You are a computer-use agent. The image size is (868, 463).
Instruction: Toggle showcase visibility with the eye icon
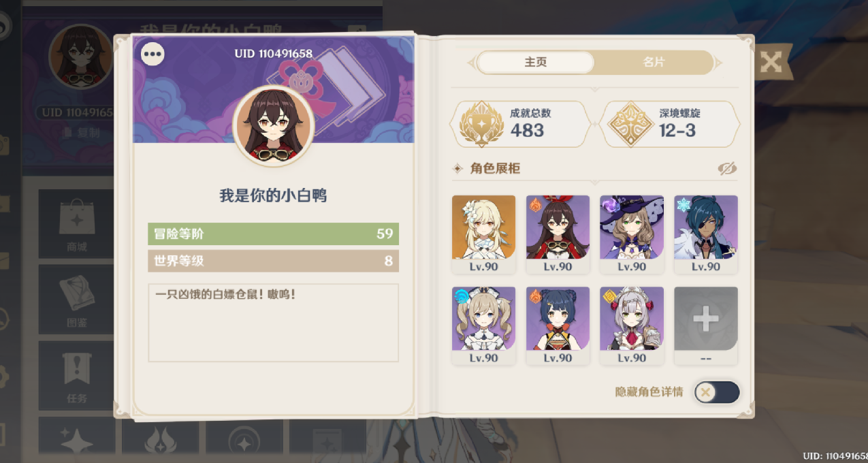pyautogui.click(x=727, y=169)
